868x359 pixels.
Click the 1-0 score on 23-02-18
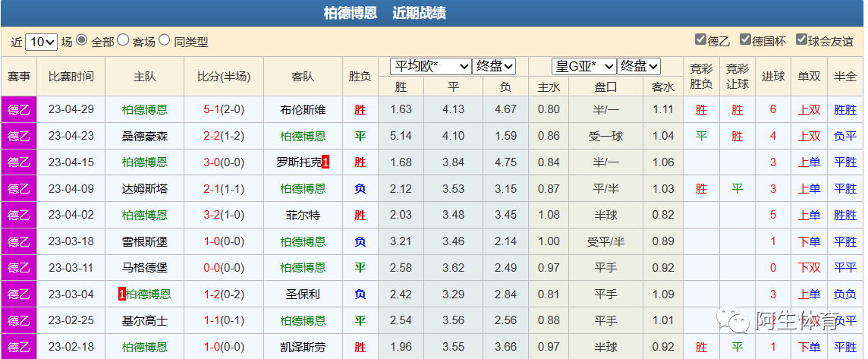[212, 348]
